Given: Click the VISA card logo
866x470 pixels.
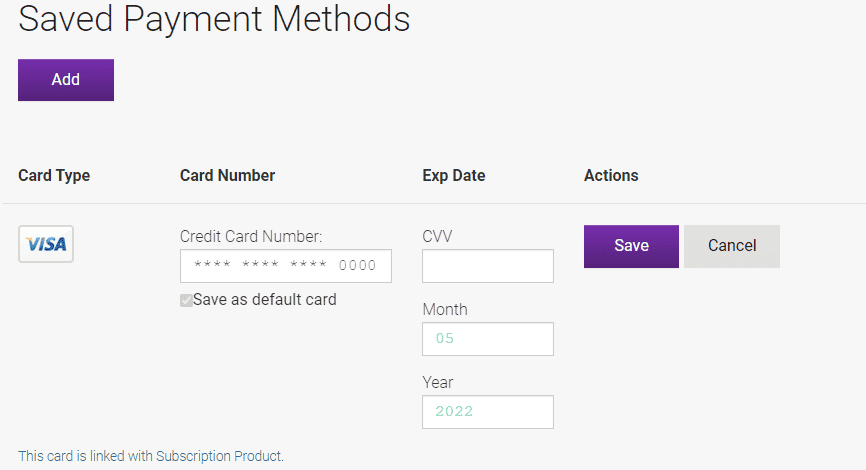Looking at the screenshot, I should 46,244.
